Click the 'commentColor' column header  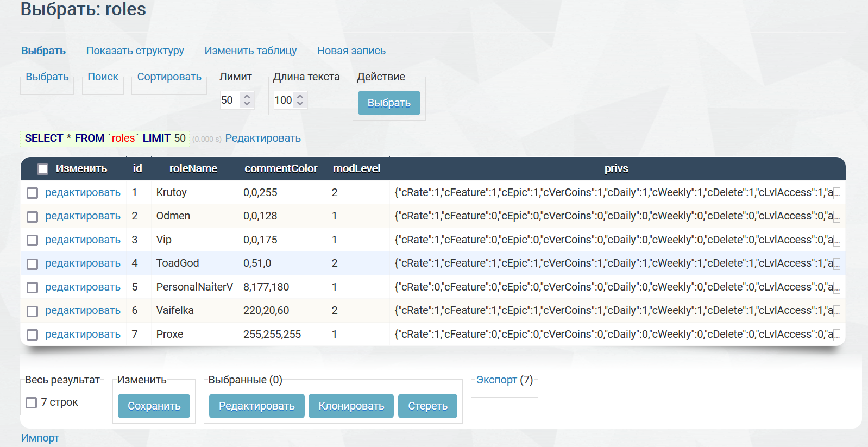point(281,168)
